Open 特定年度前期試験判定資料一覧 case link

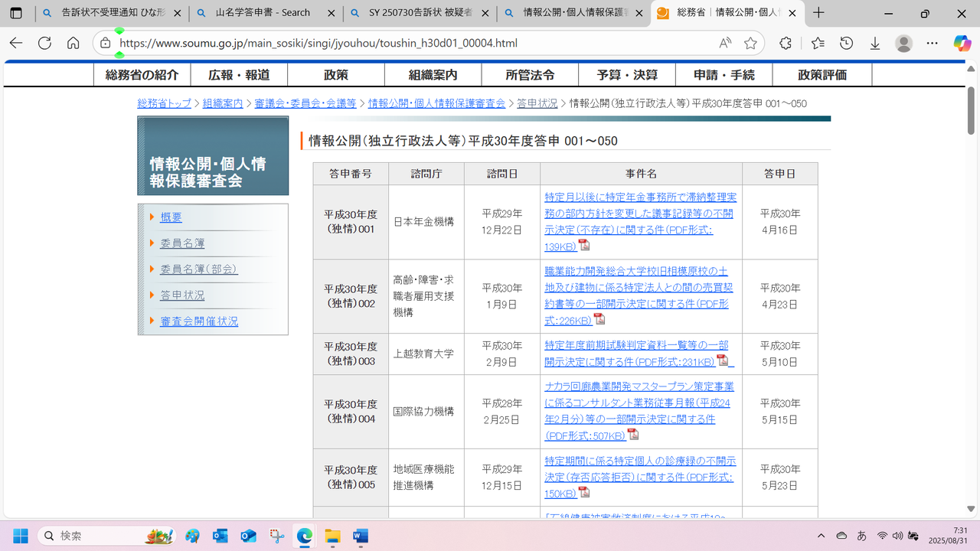click(636, 353)
